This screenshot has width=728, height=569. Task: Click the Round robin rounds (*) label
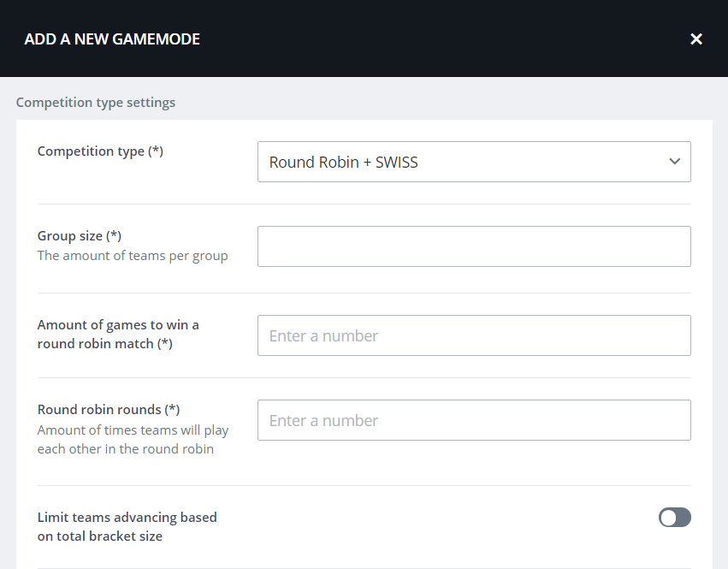[109, 410]
